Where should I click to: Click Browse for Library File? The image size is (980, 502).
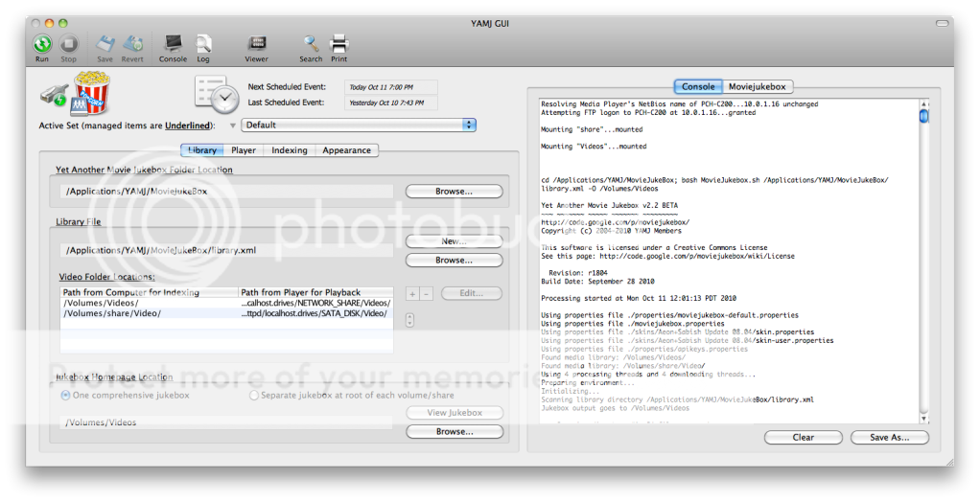(x=455, y=260)
